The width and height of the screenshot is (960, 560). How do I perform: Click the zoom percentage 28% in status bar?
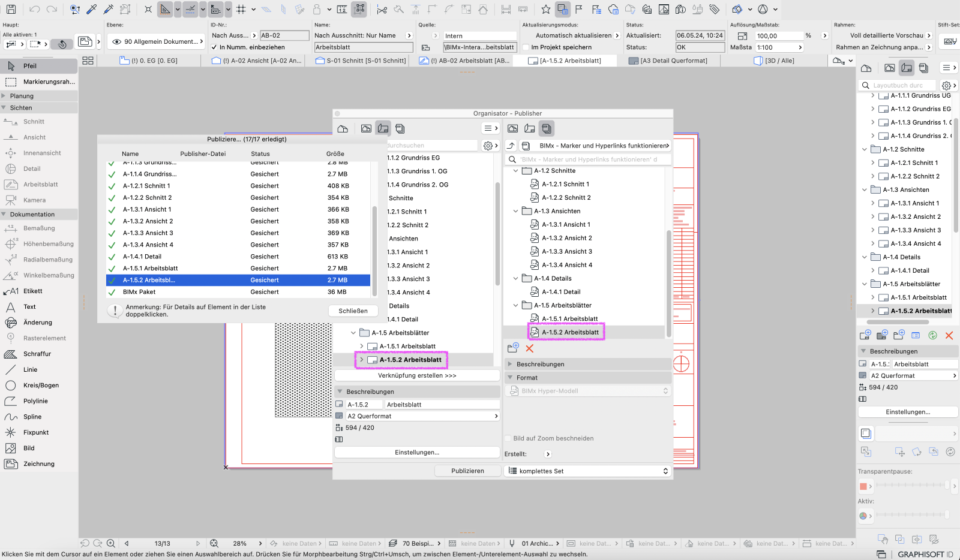pos(240,544)
